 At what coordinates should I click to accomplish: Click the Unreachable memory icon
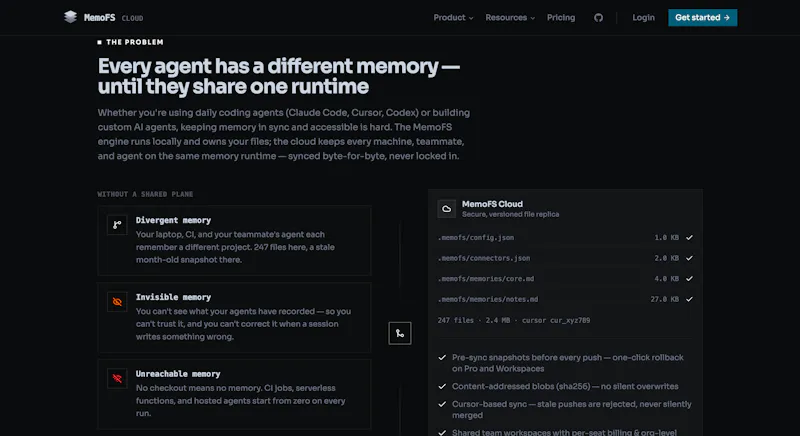tap(117, 378)
